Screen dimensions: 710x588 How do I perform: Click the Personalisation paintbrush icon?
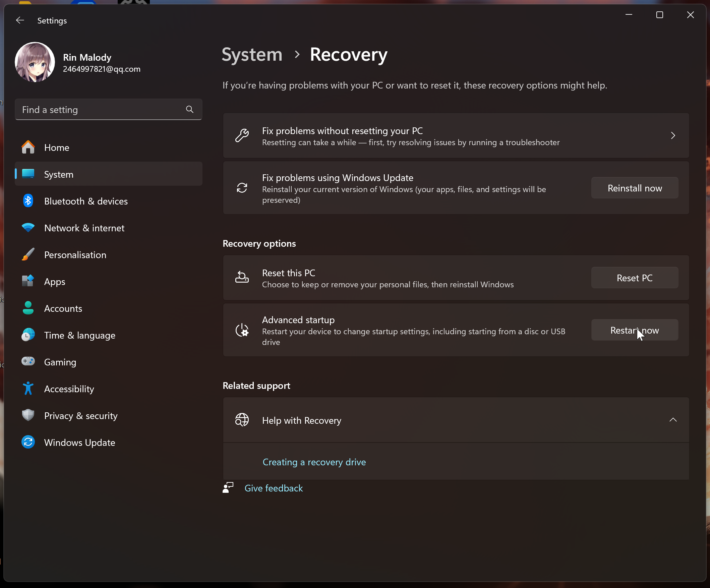click(x=28, y=254)
